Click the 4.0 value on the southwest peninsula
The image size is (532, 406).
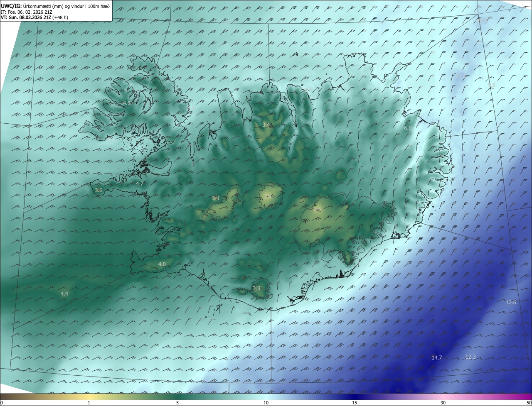pyautogui.click(x=162, y=264)
